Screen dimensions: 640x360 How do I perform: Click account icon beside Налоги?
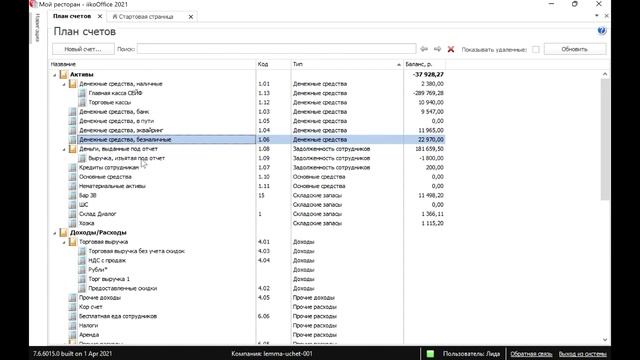73,325
